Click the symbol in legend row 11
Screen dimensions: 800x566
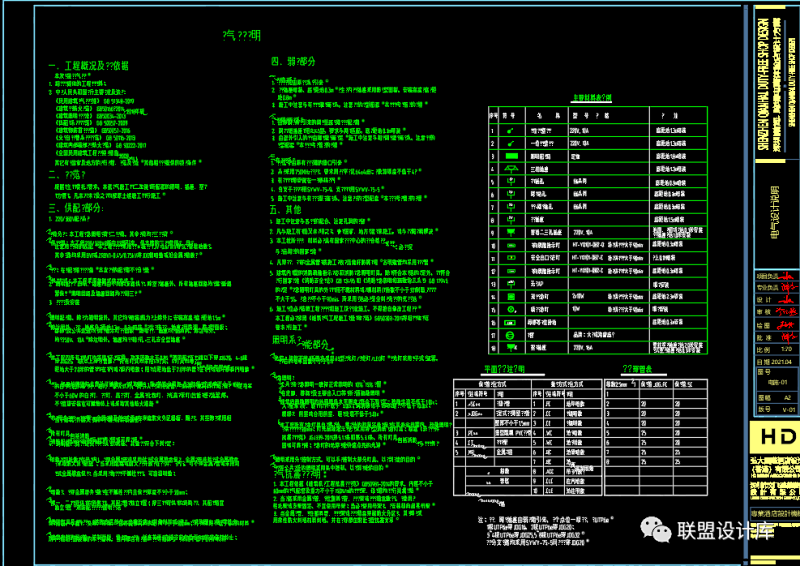coord(510,258)
